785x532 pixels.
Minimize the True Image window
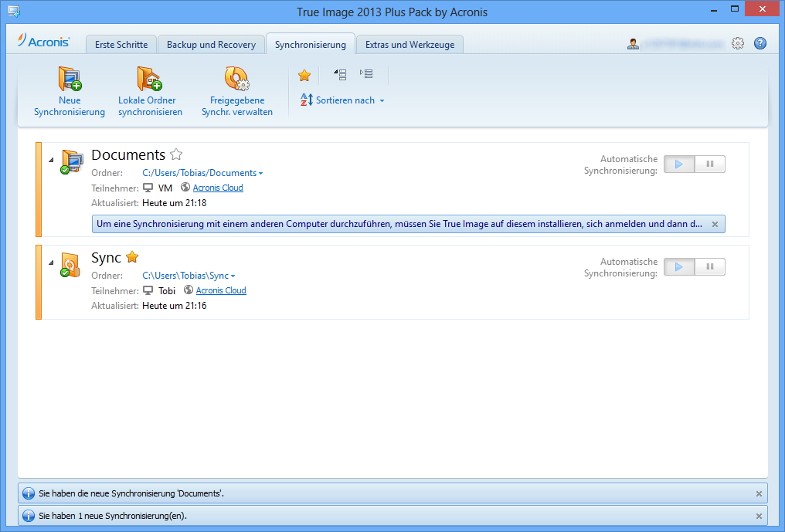click(x=714, y=10)
